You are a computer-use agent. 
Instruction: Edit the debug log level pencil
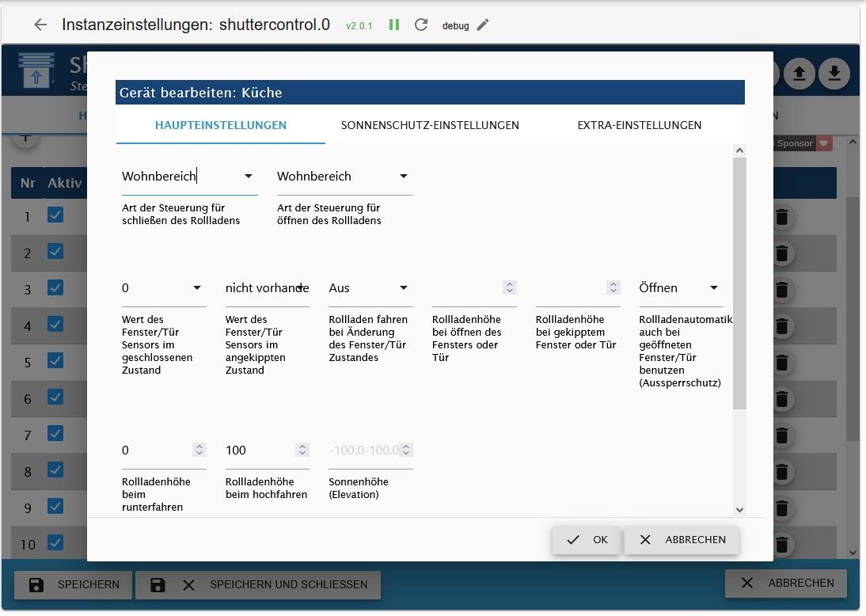483,25
